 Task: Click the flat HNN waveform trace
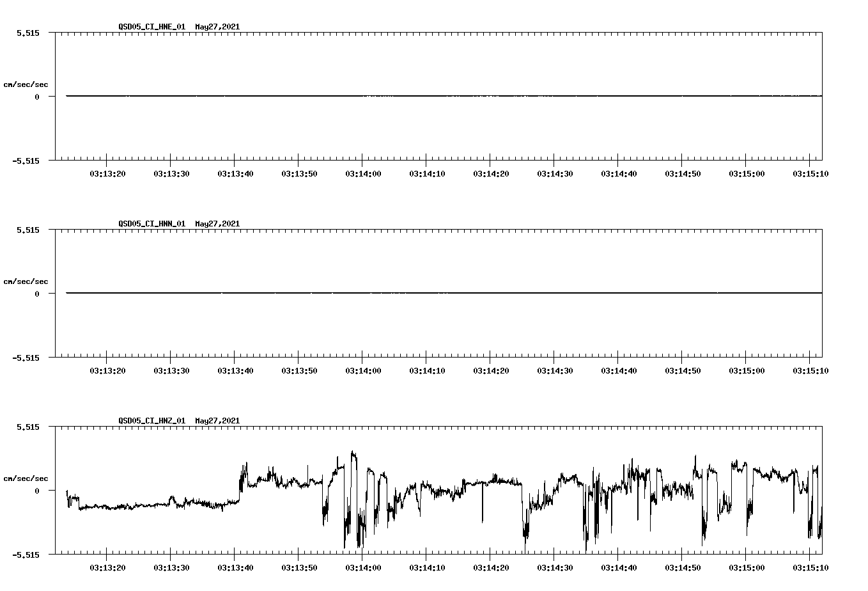tap(384, 293)
